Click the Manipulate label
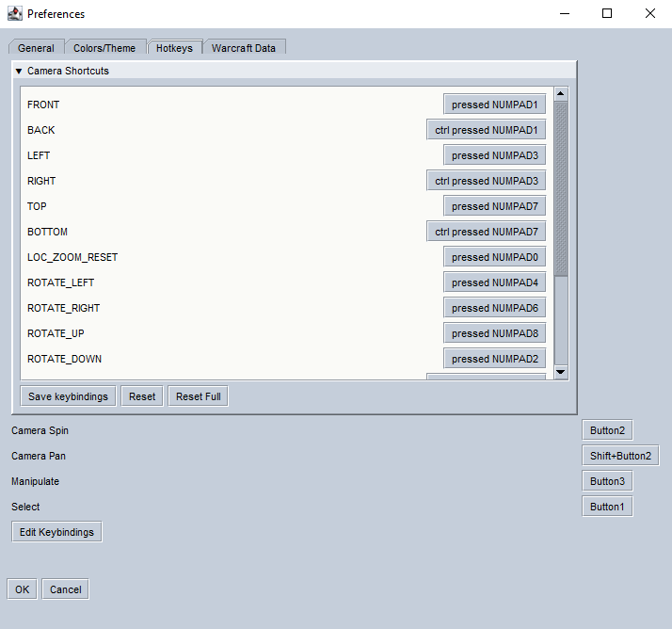Screen dimensions: 672x629 [35, 481]
